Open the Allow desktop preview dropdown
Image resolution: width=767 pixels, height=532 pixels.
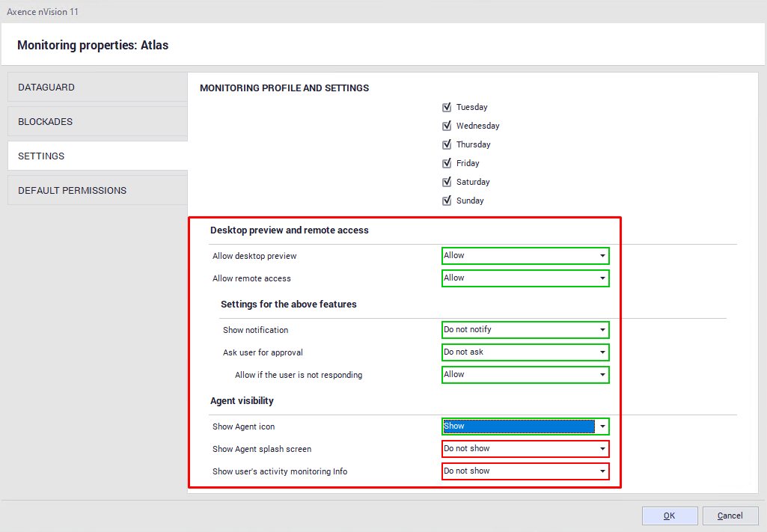[x=525, y=256]
